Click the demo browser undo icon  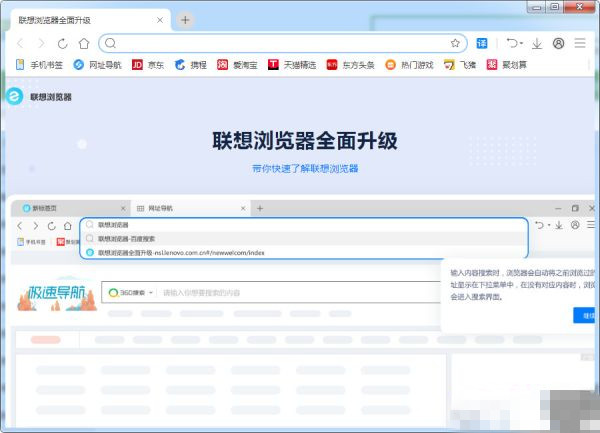click(539, 225)
